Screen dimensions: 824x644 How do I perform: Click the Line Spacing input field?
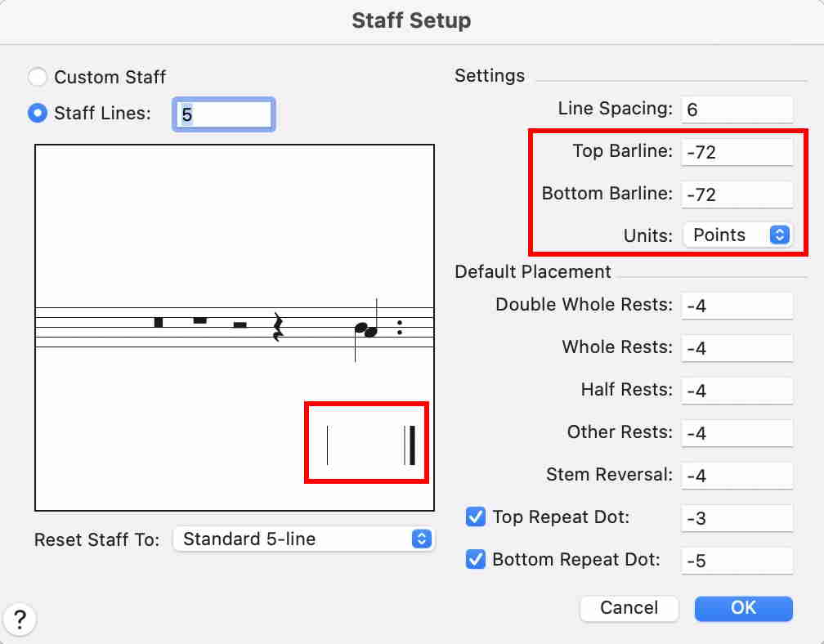point(737,109)
